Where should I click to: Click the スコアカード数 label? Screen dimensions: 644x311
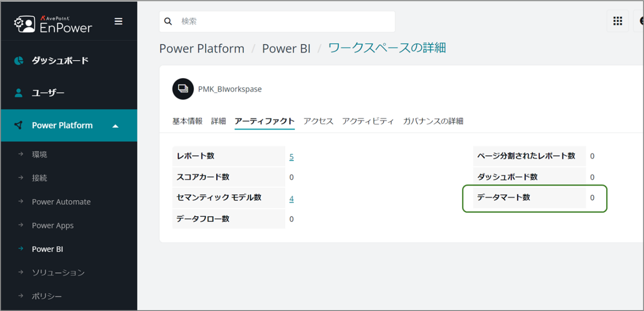(x=203, y=177)
